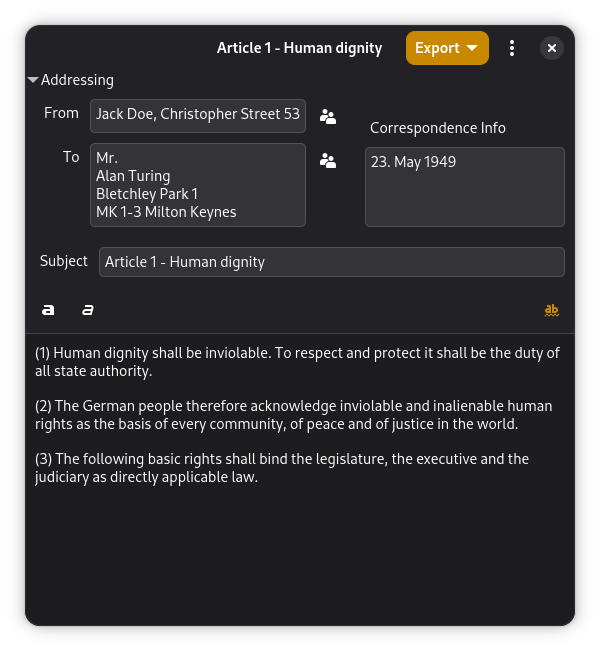Image resolution: width=600 pixels, height=651 pixels.
Task: Place cursor in paragraph (1) text
Action: [x=297, y=362]
